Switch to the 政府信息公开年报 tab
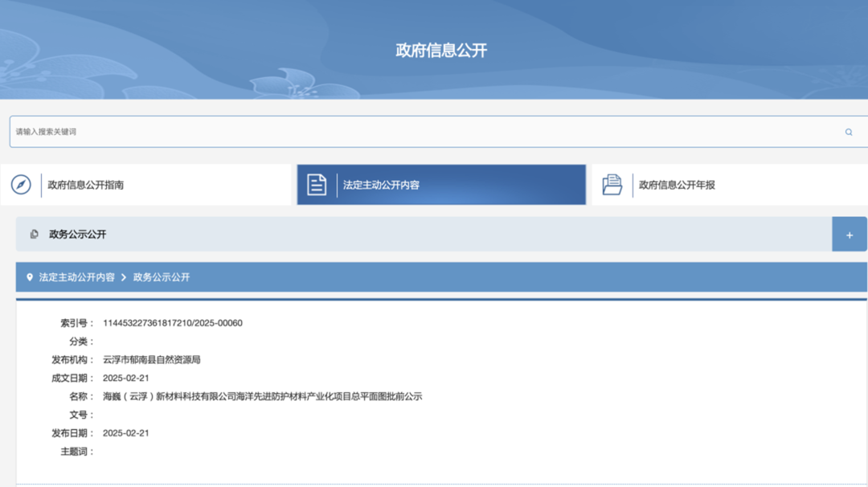Viewport: 868px width, 487px height. click(x=677, y=185)
